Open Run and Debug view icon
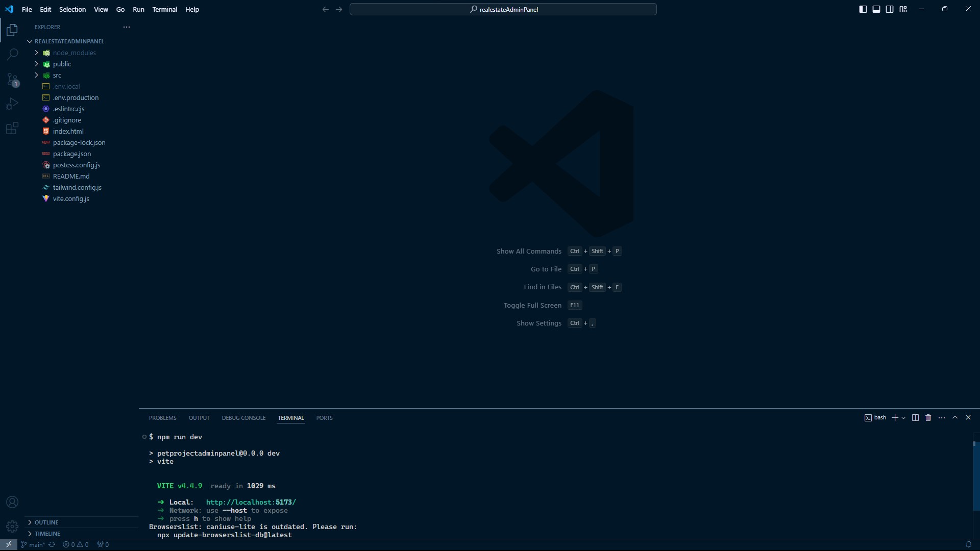This screenshot has width=980, height=551. coord(12,104)
